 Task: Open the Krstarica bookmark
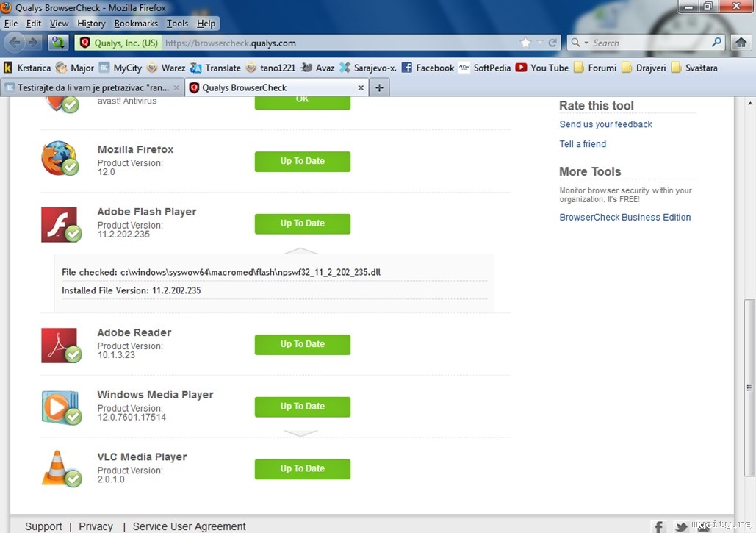pos(27,68)
